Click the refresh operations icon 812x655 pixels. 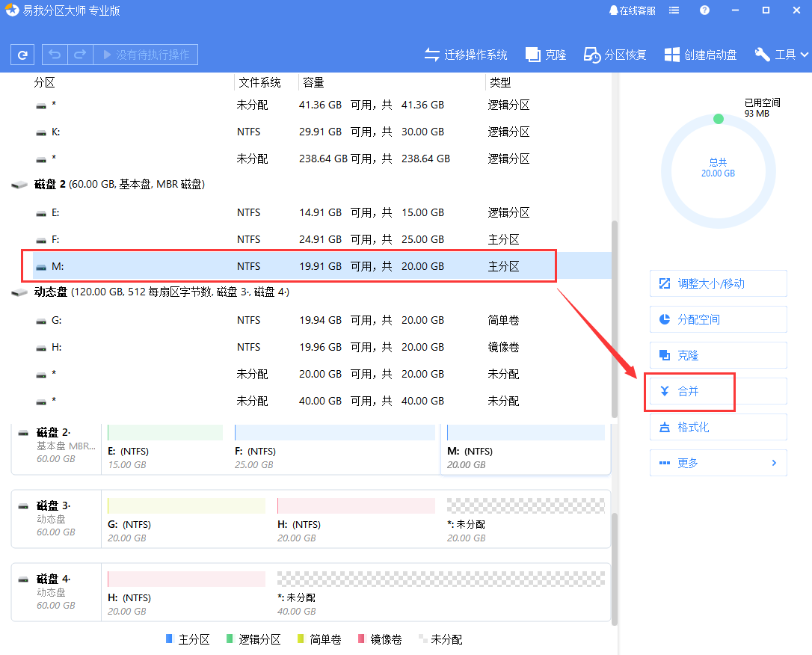[22, 54]
